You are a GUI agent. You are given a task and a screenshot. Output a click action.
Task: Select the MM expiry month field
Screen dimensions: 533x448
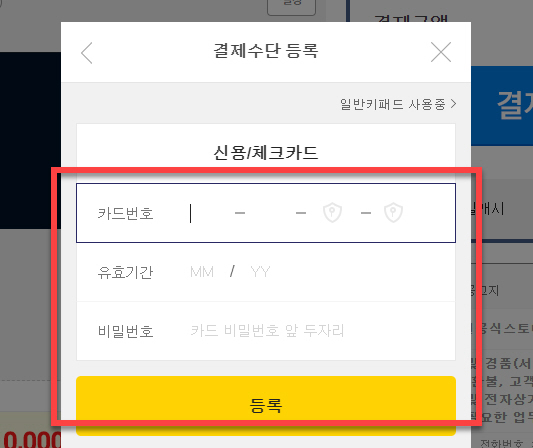pyautogui.click(x=202, y=272)
